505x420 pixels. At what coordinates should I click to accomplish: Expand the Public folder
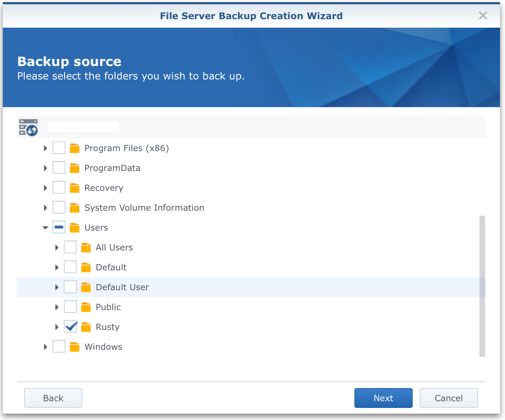(56, 307)
